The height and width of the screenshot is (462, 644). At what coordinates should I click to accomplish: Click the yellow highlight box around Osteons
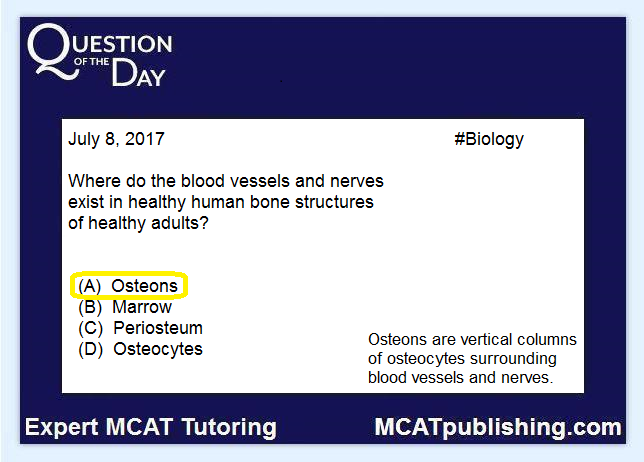(x=129, y=285)
